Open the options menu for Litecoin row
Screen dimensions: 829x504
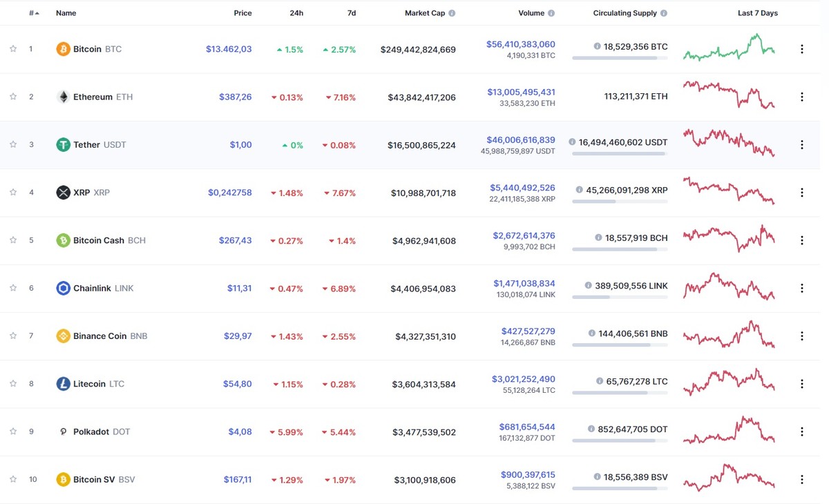(801, 384)
